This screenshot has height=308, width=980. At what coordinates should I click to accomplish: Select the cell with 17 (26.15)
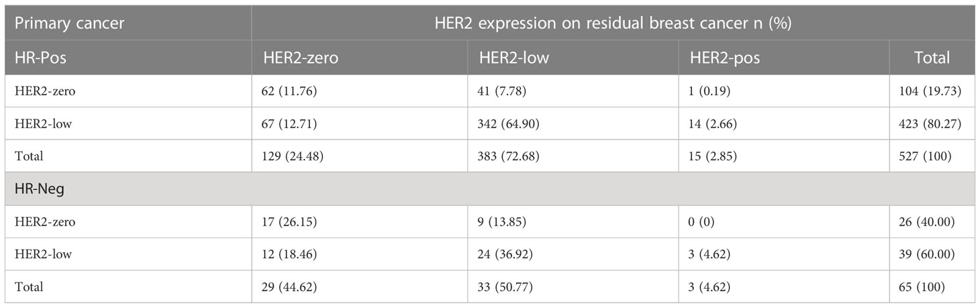point(360,222)
